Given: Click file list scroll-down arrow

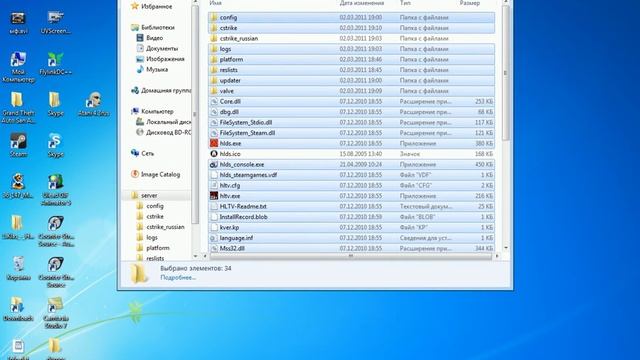Looking at the screenshot, I should pyautogui.click(x=506, y=248).
